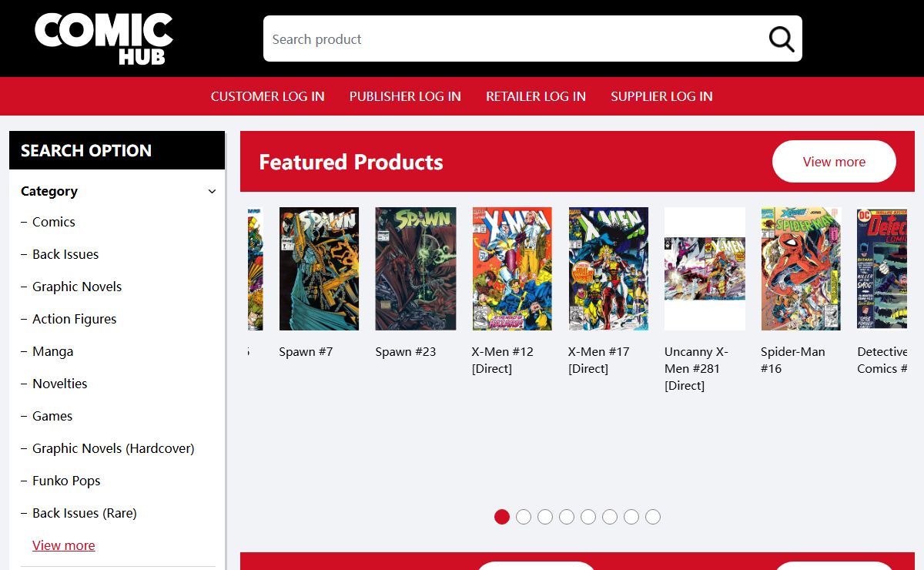This screenshot has width=924, height=570.
Task: Select the Graphic Novels (Hardcover) category
Action: pyautogui.click(x=113, y=448)
